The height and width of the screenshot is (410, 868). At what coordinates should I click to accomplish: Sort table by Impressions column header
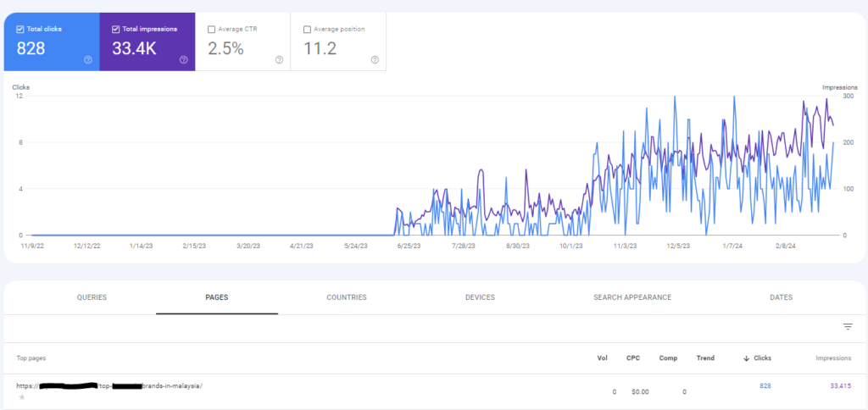[x=831, y=358]
